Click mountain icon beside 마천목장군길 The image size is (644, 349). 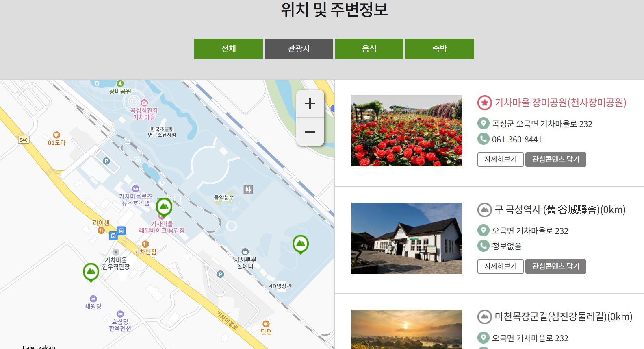(x=484, y=317)
